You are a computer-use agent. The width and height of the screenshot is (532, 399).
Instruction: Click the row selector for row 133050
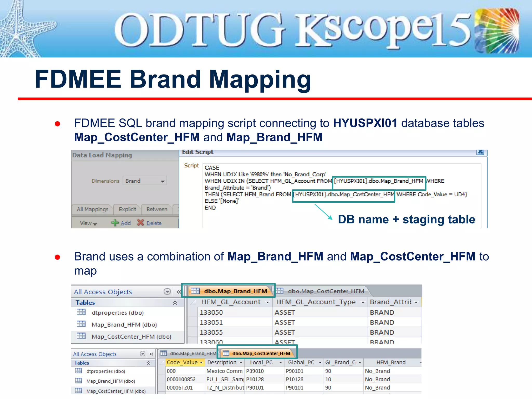coord(192,312)
